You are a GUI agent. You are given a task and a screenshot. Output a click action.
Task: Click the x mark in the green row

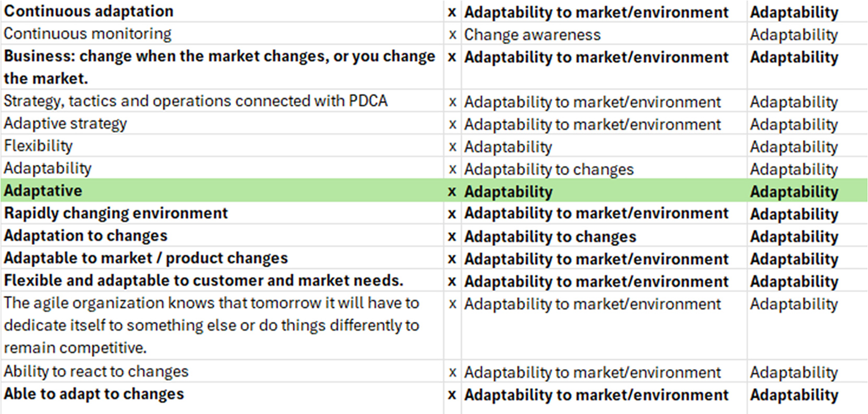(x=452, y=191)
